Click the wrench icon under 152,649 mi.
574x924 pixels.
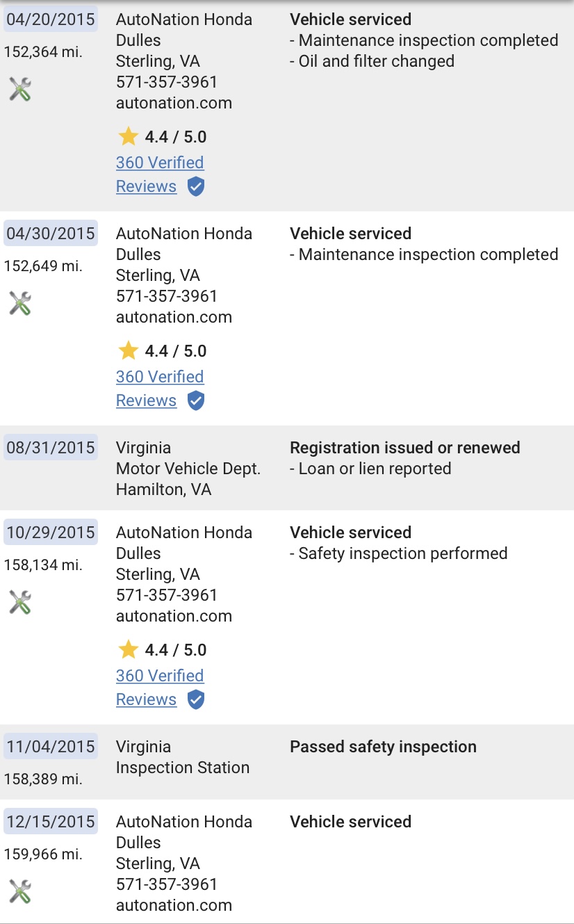point(20,303)
